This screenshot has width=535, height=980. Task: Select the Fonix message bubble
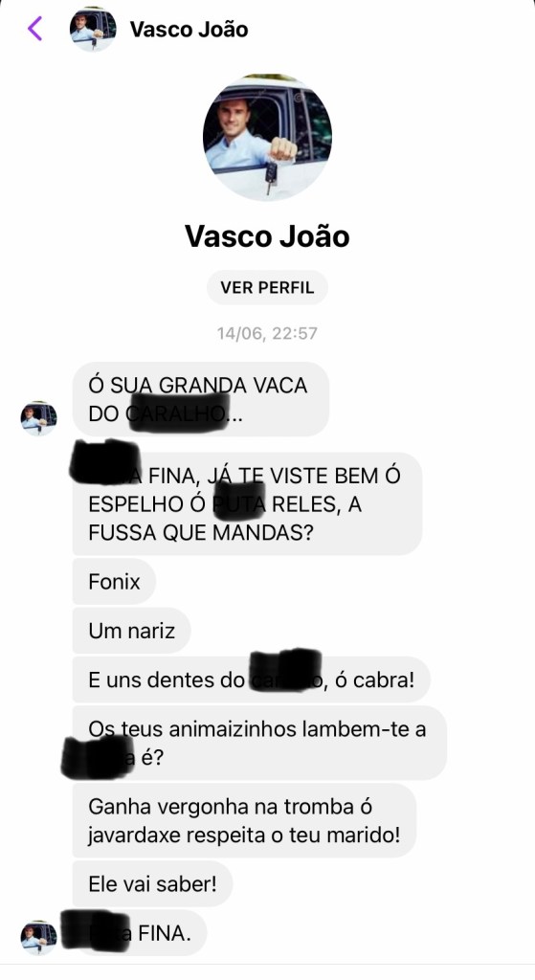[x=115, y=582]
